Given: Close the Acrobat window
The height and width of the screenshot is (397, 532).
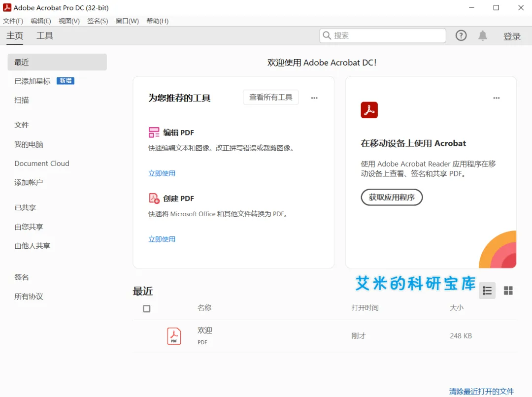Looking at the screenshot, I should (521, 7).
